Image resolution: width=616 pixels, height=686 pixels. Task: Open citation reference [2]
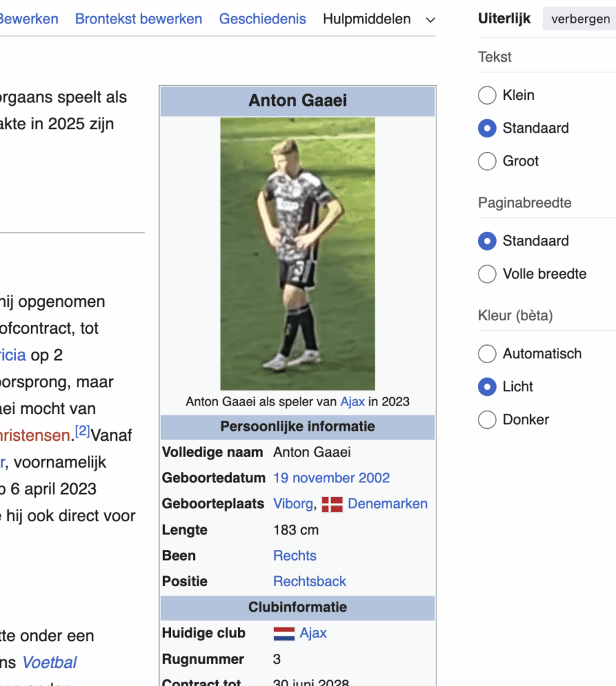coord(82,432)
